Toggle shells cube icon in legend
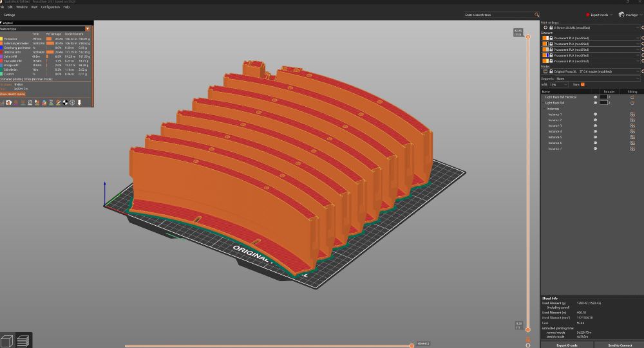644x348 pixels. 72,102
